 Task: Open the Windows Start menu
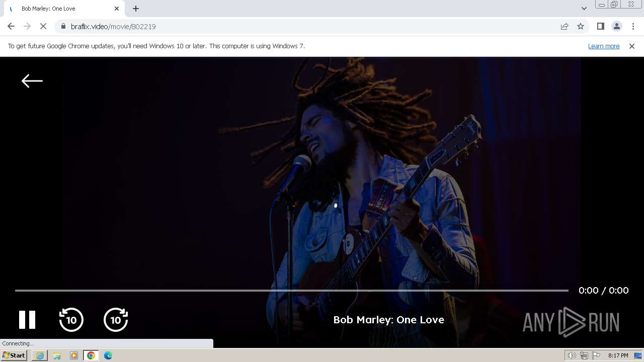pos(14,355)
